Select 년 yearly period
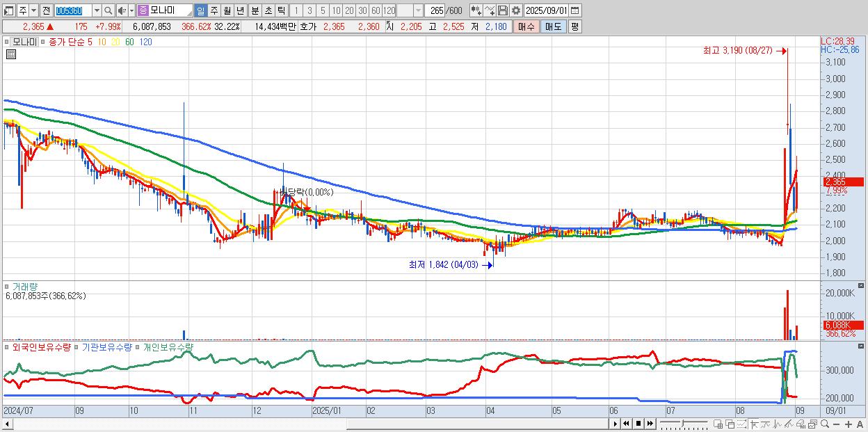Viewport: 868px width, 432px height. click(x=240, y=10)
